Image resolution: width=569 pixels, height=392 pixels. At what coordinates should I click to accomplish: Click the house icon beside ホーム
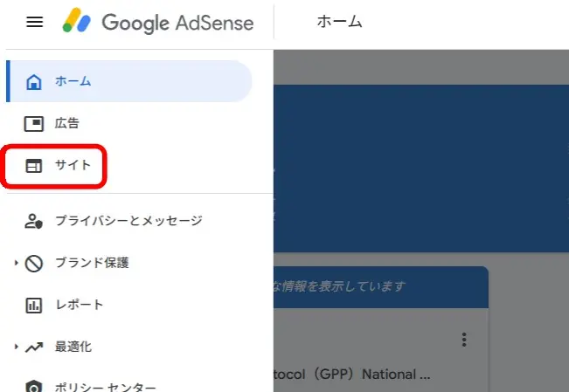pos(34,82)
